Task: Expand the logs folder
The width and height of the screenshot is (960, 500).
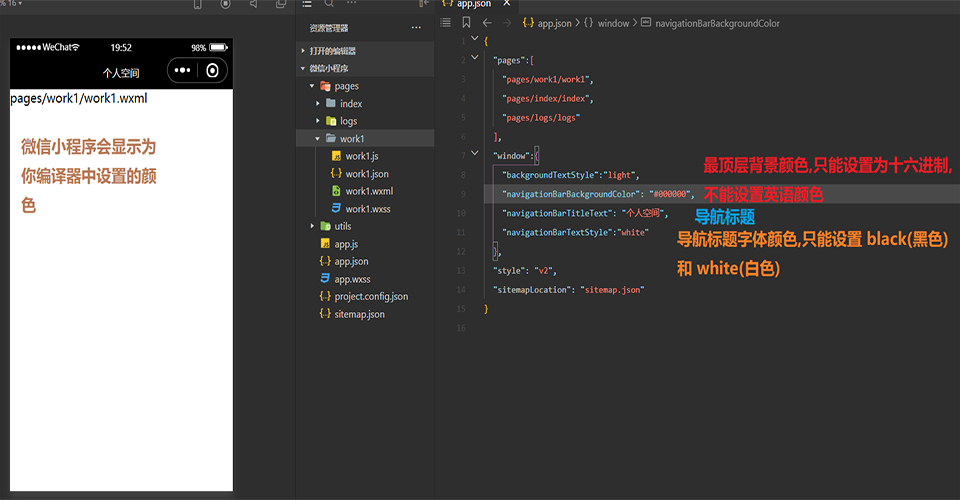Action: coord(365,121)
